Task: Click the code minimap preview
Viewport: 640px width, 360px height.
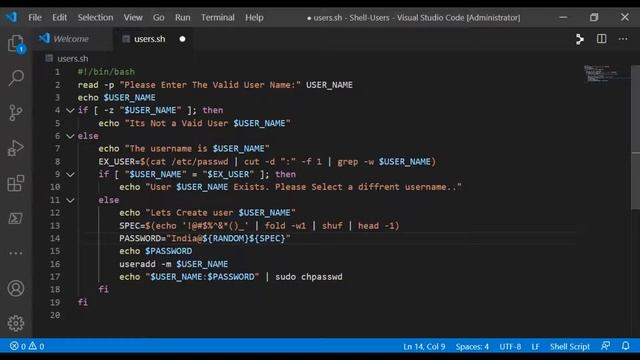Action: (x=606, y=73)
